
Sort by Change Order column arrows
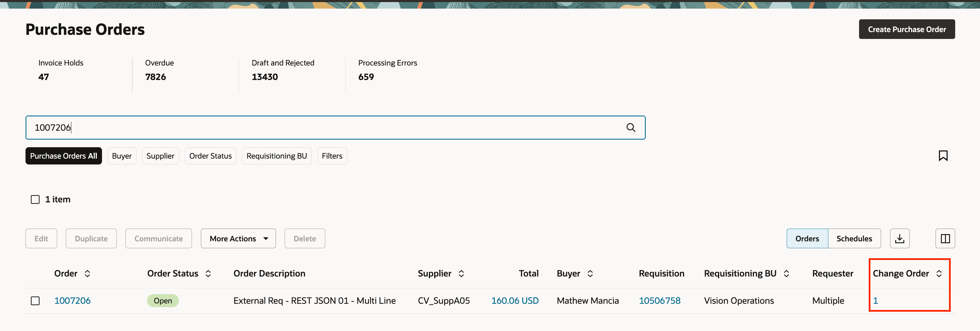click(x=939, y=273)
